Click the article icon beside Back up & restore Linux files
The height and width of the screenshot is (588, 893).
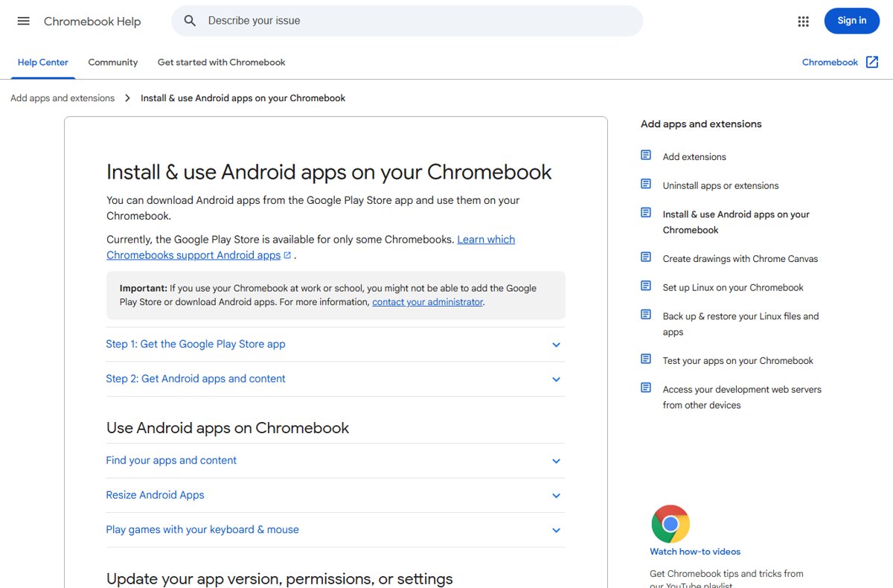[x=646, y=315]
